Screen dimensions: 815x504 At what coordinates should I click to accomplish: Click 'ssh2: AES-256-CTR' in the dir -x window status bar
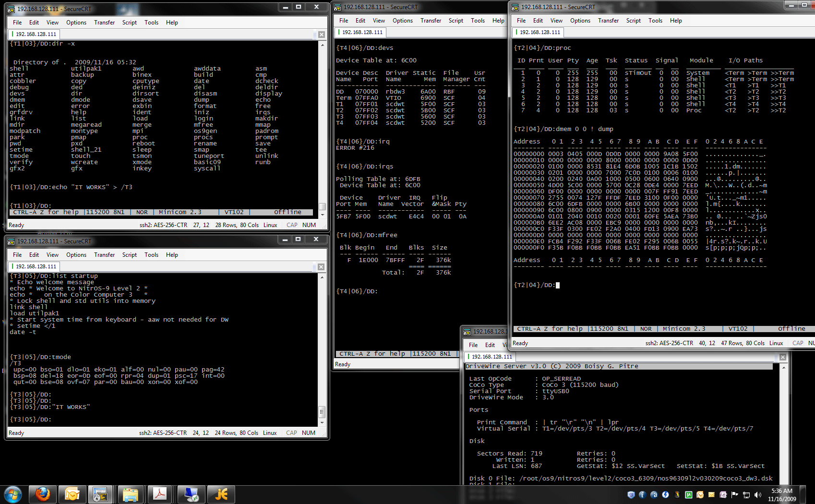163,225
